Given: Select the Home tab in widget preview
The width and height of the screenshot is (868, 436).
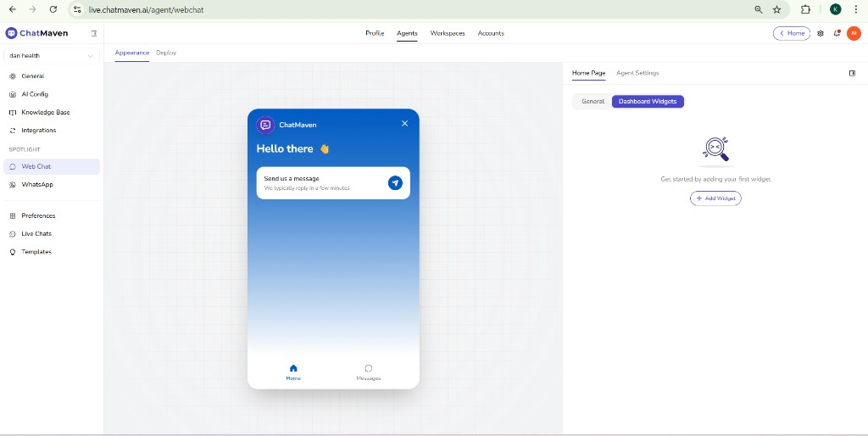Looking at the screenshot, I should (x=293, y=373).
